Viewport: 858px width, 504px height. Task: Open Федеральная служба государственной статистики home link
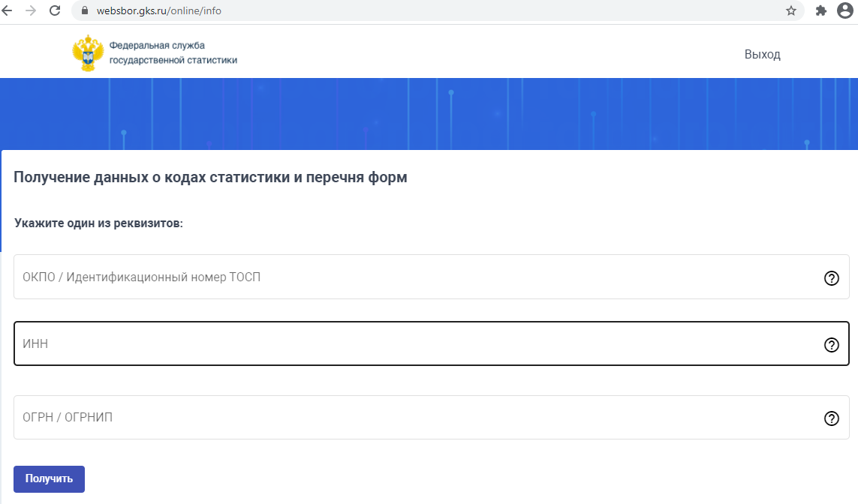tap(173, 52)
